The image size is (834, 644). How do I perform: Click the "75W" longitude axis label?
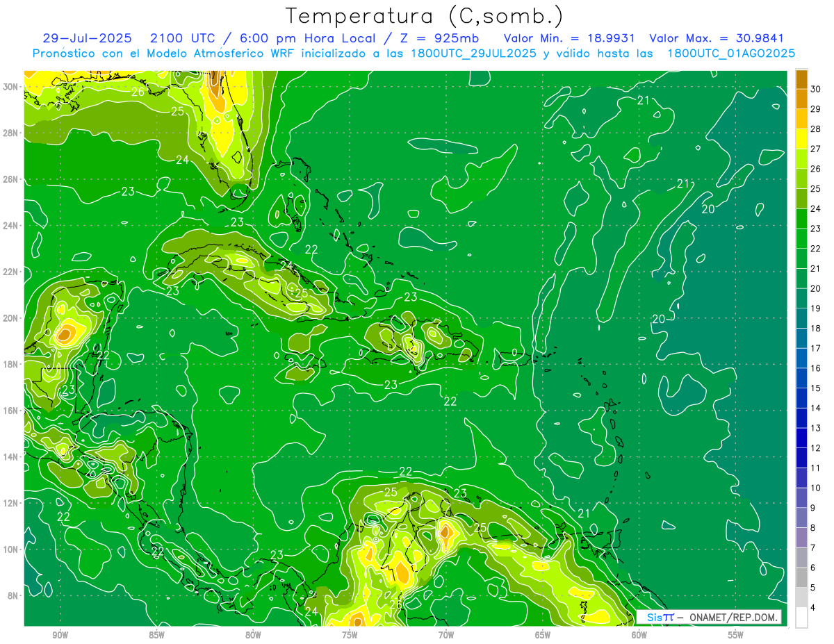350,635
